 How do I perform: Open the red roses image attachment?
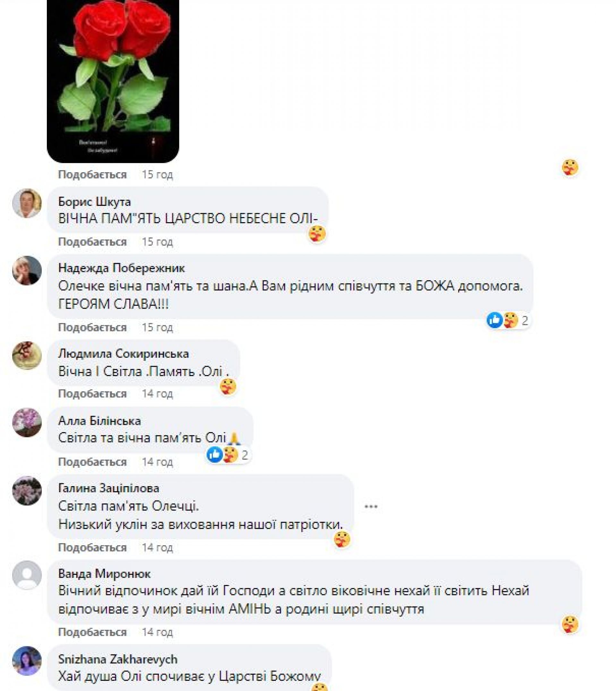113,81
